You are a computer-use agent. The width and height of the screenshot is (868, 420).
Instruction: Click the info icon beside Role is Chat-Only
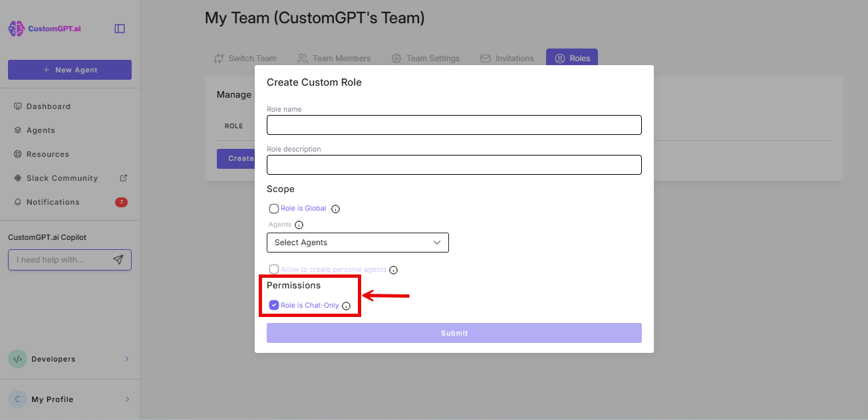[x=346, y=306]
